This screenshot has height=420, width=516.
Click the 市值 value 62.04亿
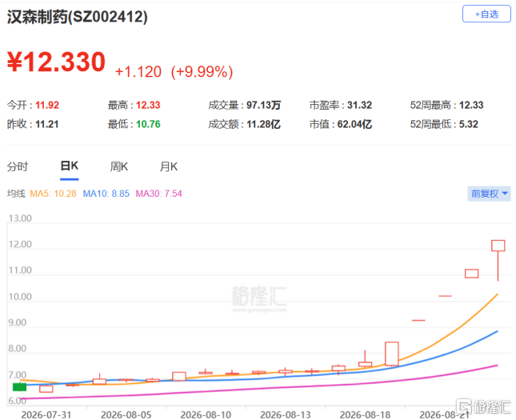[x=354, y=124]
